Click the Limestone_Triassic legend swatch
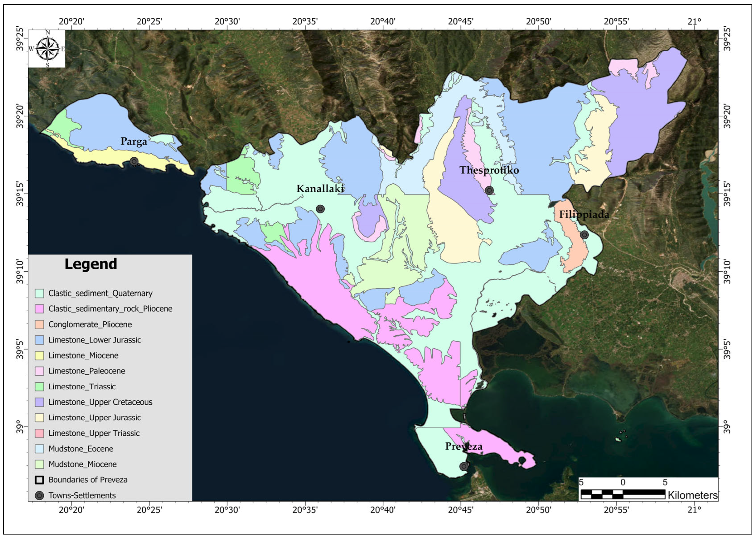 [x=39, y=387]
